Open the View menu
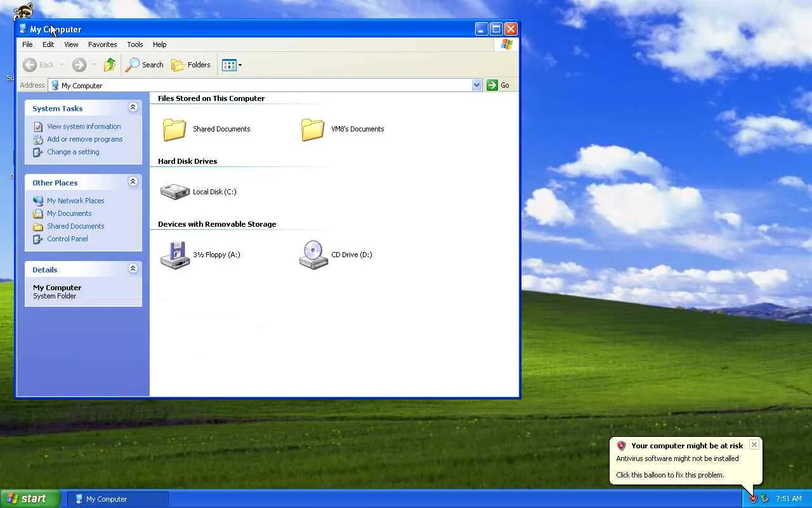The height and width of the screenshot is (508, 812). [x=71, y=44]
